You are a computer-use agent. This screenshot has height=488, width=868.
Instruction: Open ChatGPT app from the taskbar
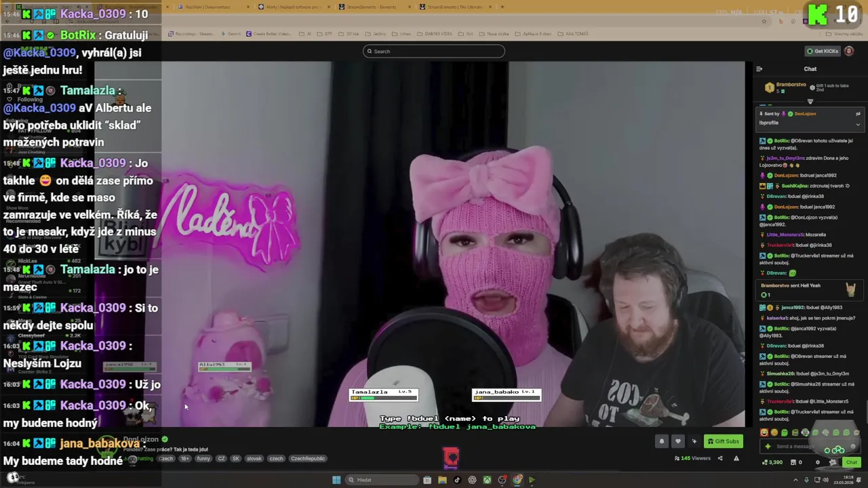tap(472, 480)
